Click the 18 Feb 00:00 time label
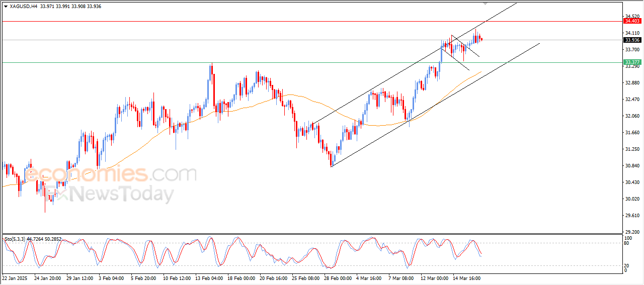Viewport: 644px width, 285px height. pyautogui.click(x=241, y=277)
